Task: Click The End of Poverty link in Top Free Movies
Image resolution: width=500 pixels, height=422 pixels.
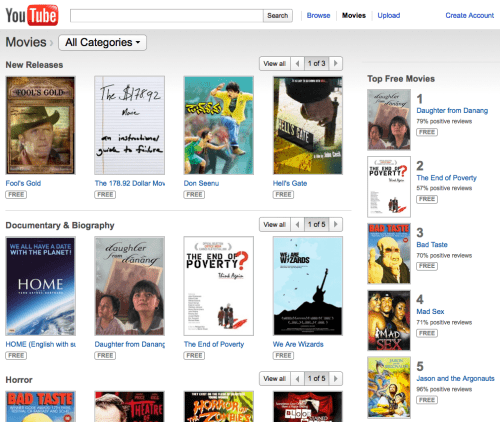Action: pos(447,178)
